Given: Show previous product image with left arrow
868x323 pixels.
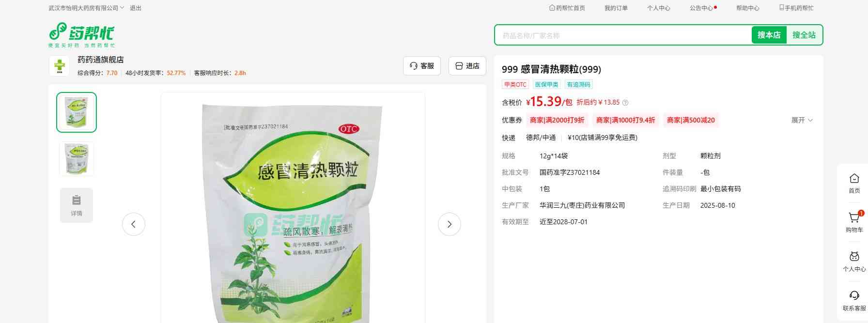Looking at the screenshot, I should [133, 224].
